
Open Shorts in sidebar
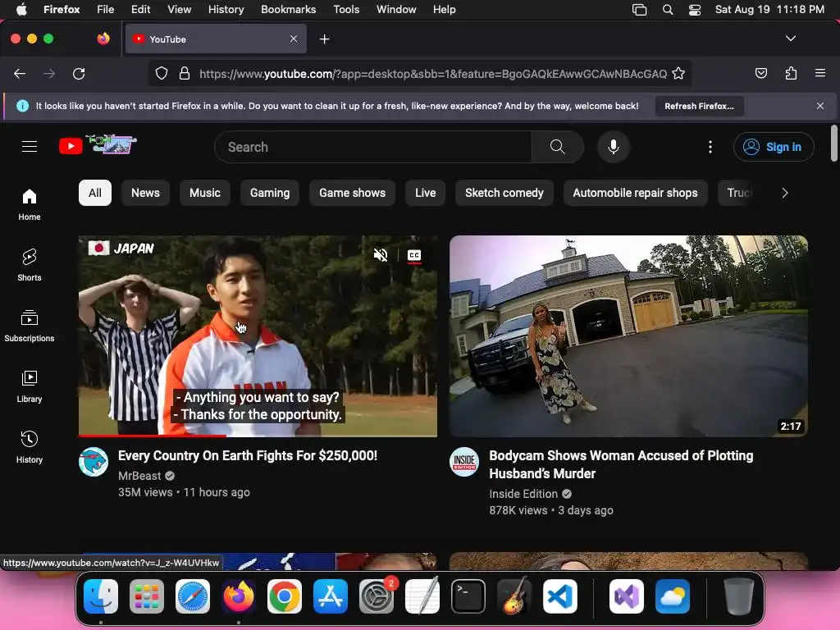(x=30, y=265)
